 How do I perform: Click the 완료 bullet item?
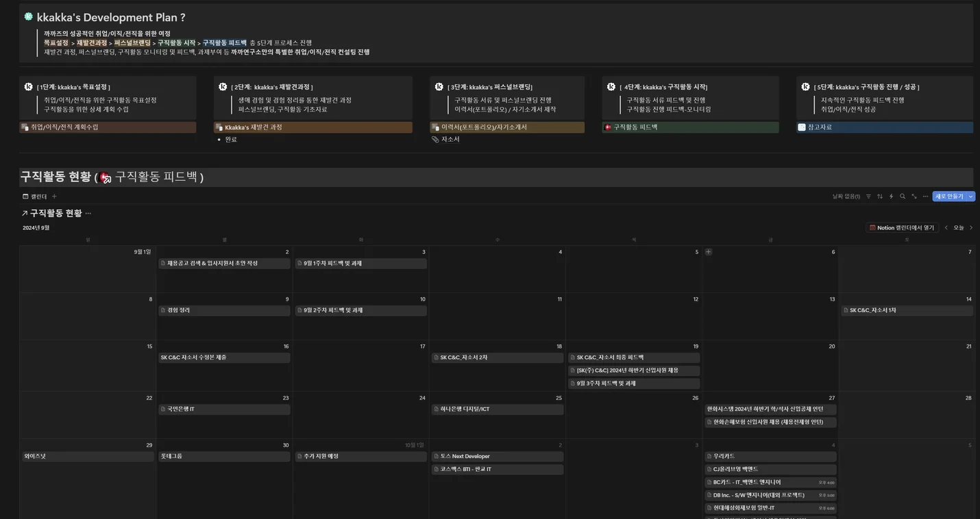(231, 140)
